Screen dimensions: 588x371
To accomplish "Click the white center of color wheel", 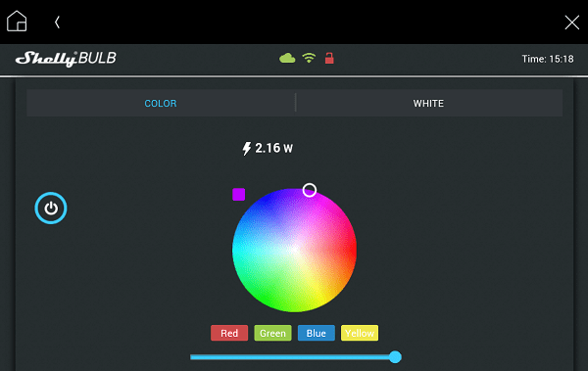I will point(295,250).
